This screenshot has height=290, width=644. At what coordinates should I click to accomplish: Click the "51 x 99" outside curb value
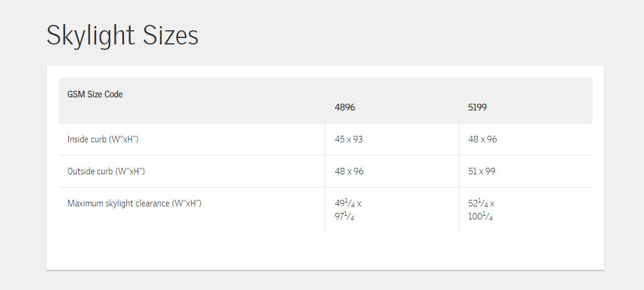coord(481,171)
